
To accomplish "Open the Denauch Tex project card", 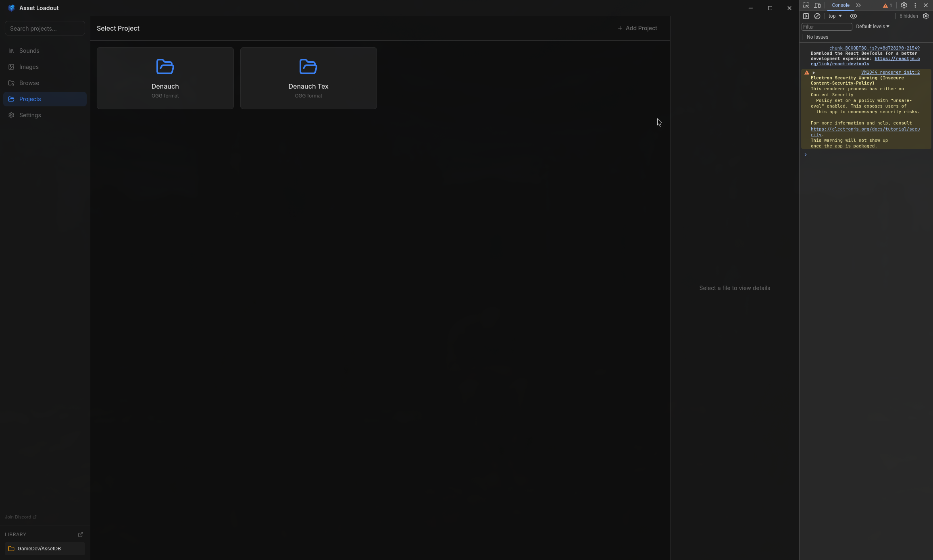I will tap(308, 78).
